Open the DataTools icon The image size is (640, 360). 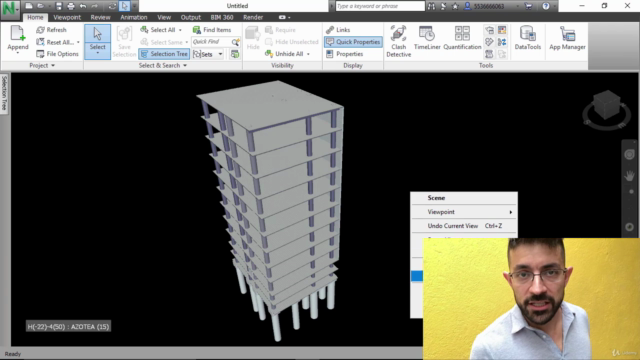527,38
